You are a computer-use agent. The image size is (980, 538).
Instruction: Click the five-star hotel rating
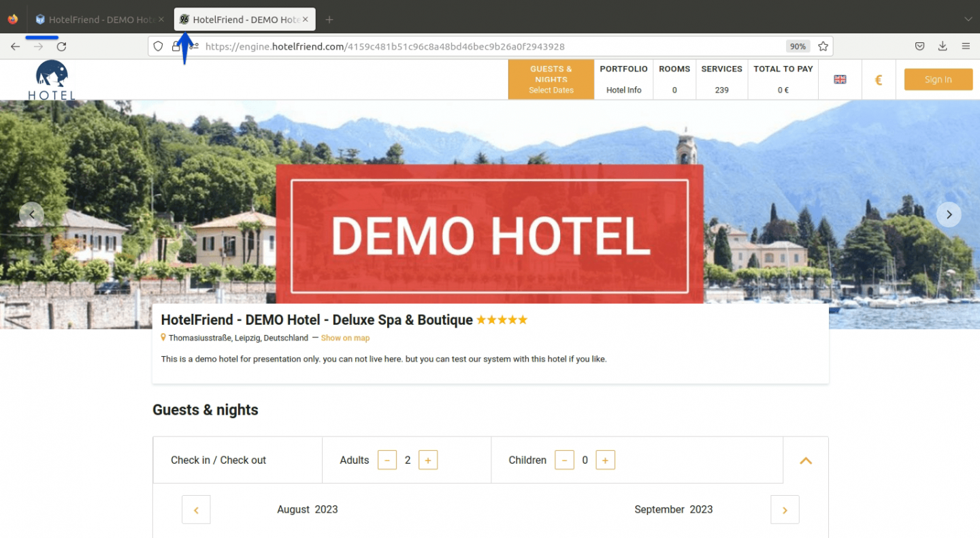(502, 319)
